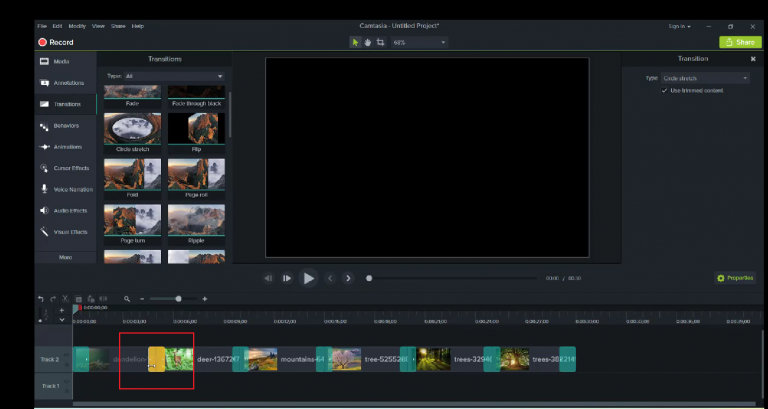
Task: Click the Split icon in timeline toolbar
Action: (x=103, y=299)
